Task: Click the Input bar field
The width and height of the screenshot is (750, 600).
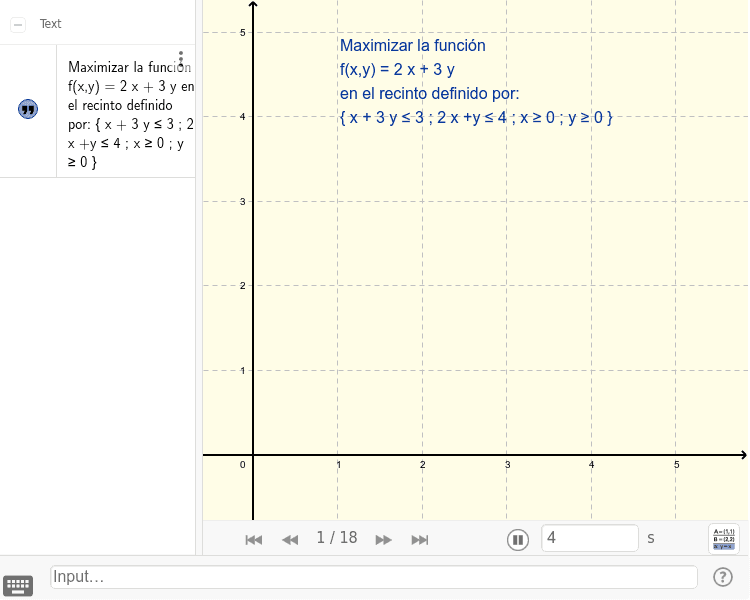Action: tap(374, 577)
